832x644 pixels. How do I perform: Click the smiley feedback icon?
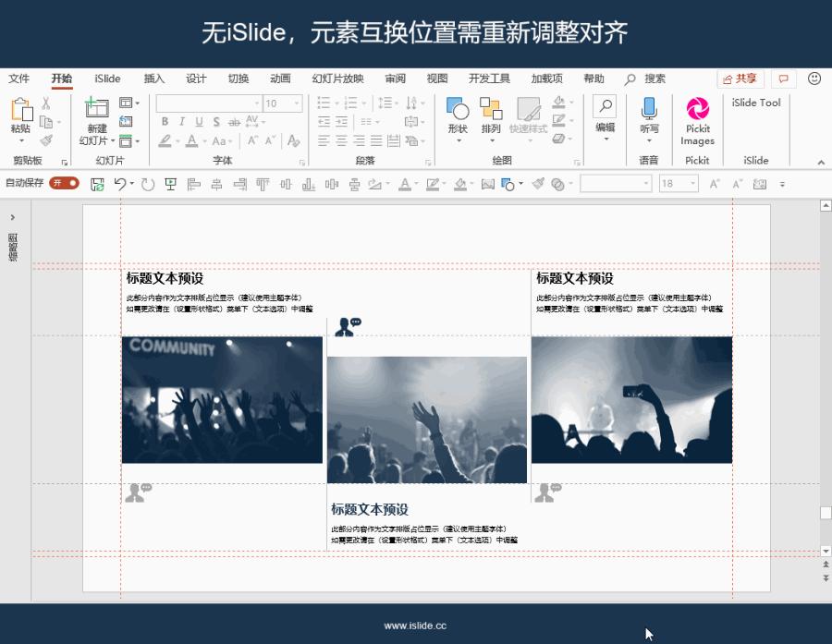(814, 79)
